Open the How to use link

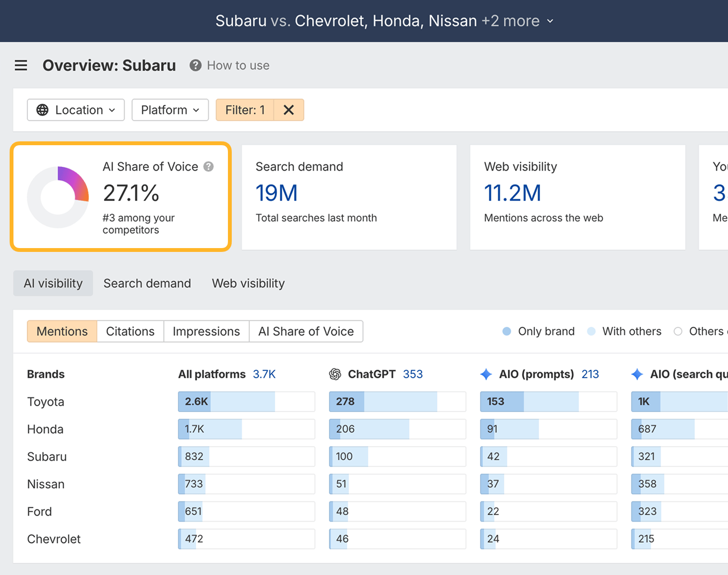point(238,65)
